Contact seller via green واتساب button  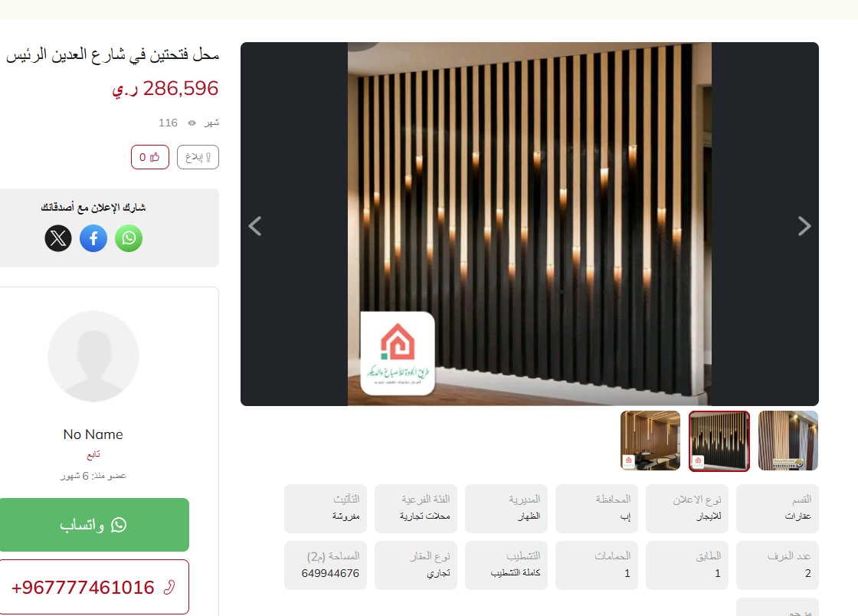pos(94,525)
